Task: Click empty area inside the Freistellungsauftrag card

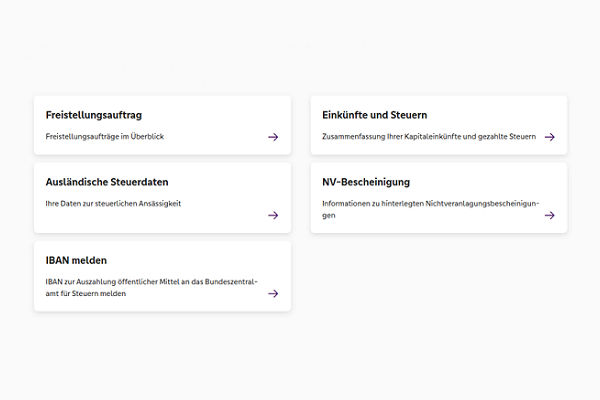Action: (220, 115)
